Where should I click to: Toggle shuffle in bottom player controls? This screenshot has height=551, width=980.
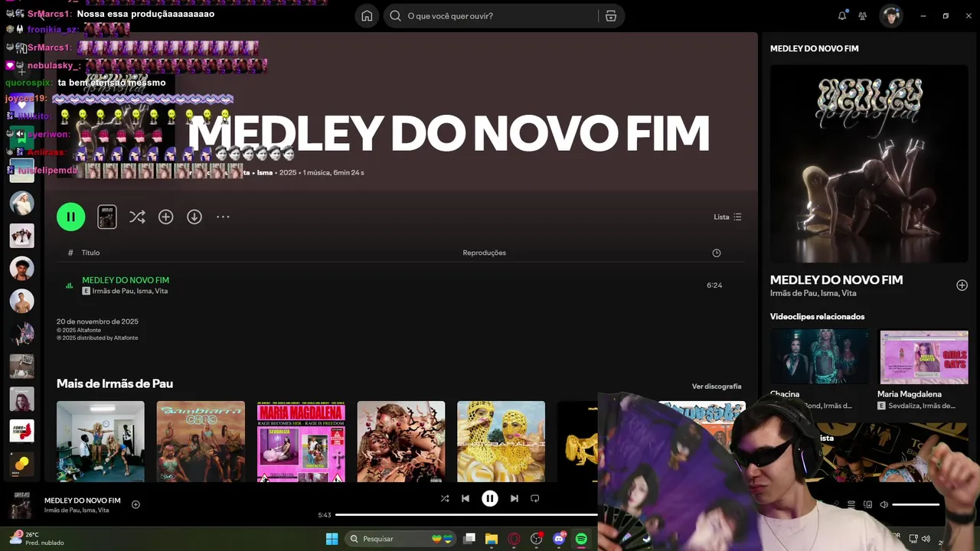[x=445, y=498]
